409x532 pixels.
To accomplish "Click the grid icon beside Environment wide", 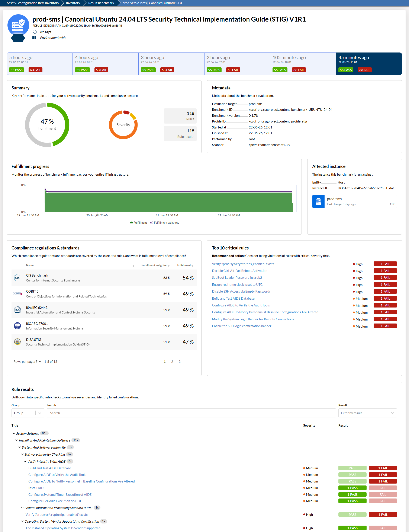I will pyautogui.click(x=34, y=38).
